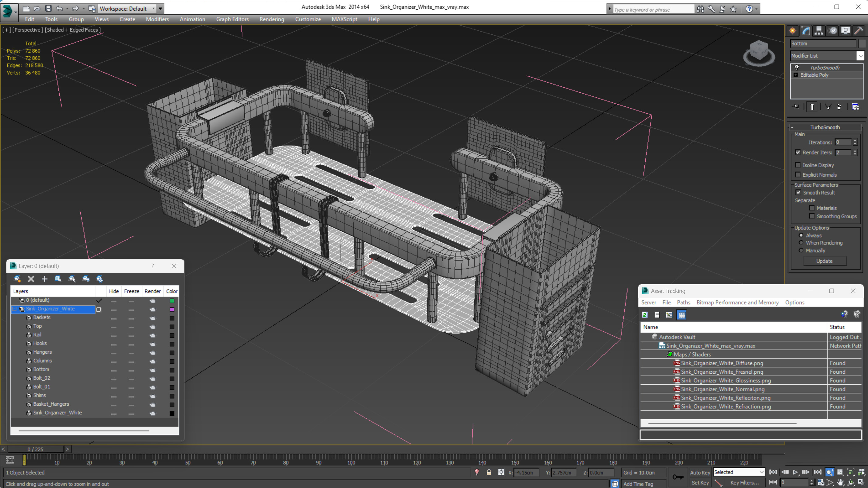868x488 pixels.
Task: Click the Pin Stack icon
Action: (x=796, y=107)
